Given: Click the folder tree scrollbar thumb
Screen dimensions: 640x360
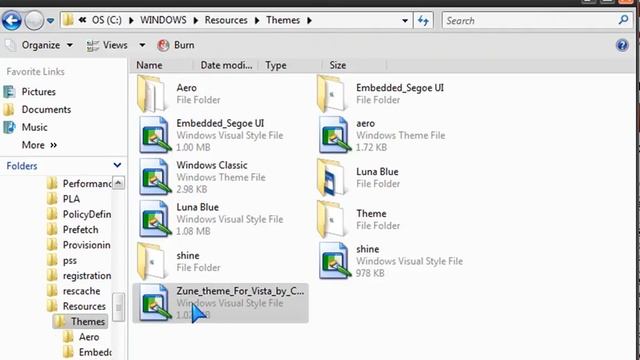Looking at the screenshot, I should (x=118, y=307).
